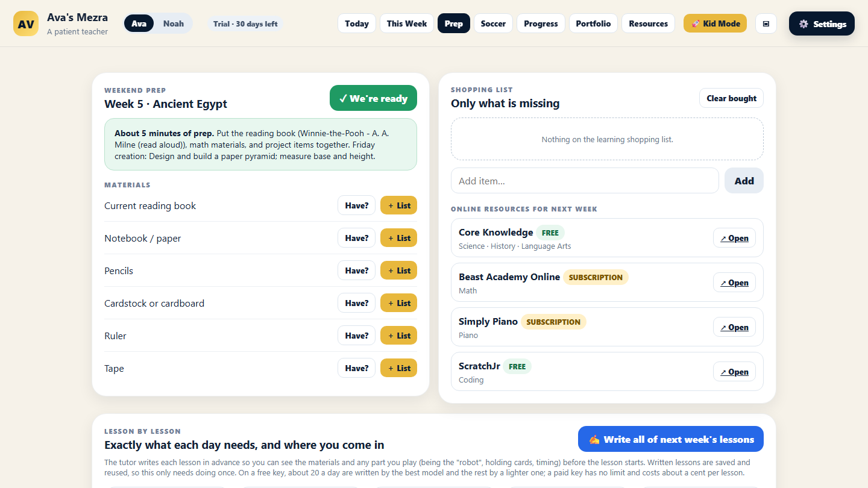Mark Pencils with the Have? button
This screenshot has width=868, height=488.
(356, 271)
